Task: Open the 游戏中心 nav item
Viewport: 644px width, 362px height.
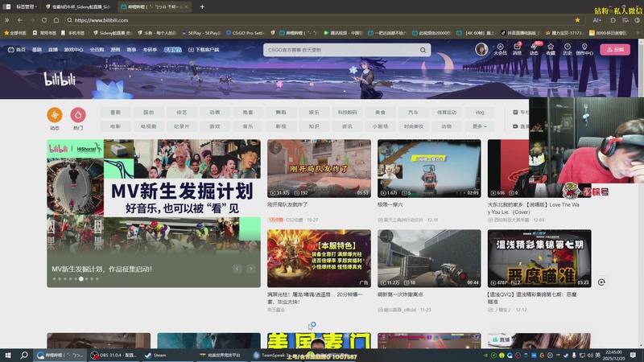Action: pyautogui.click(x=73, y=50)
